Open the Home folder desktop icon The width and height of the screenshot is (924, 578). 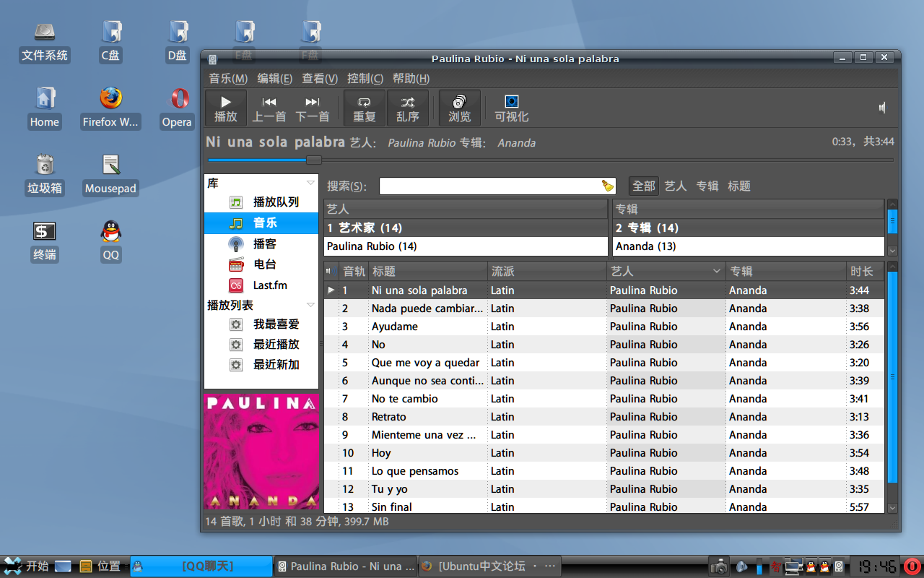(x=45, y=109)
